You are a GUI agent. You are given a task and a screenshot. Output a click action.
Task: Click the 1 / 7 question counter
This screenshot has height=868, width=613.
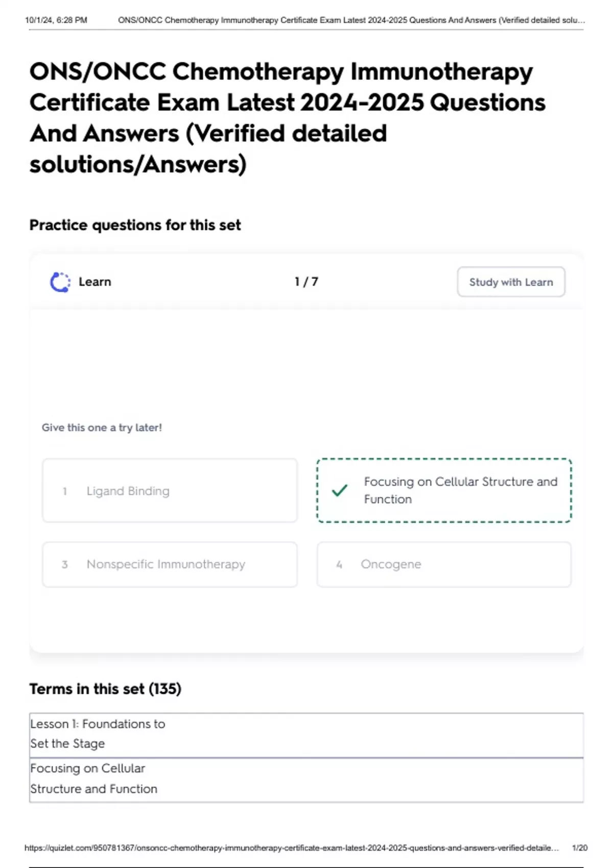click(x=306, y=282)
